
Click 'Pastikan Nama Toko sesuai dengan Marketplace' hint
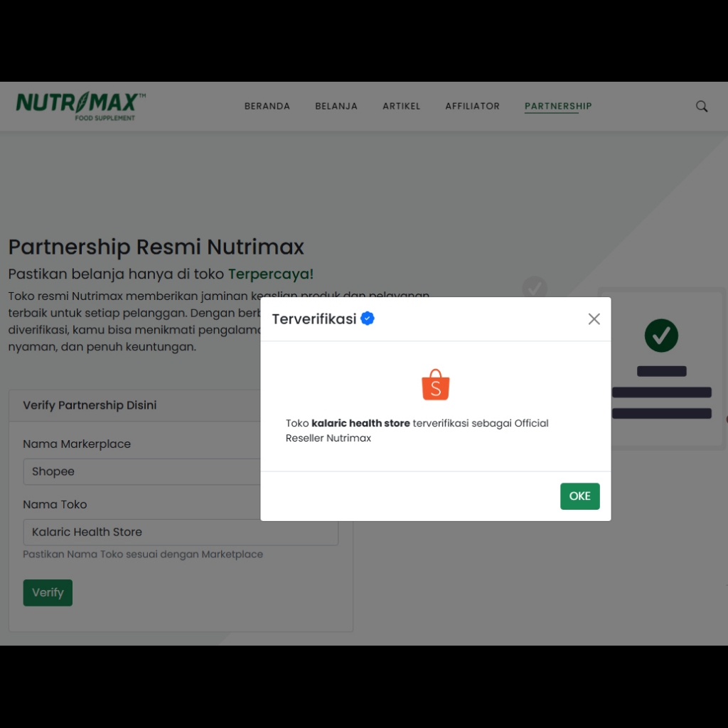coord(143,555)
